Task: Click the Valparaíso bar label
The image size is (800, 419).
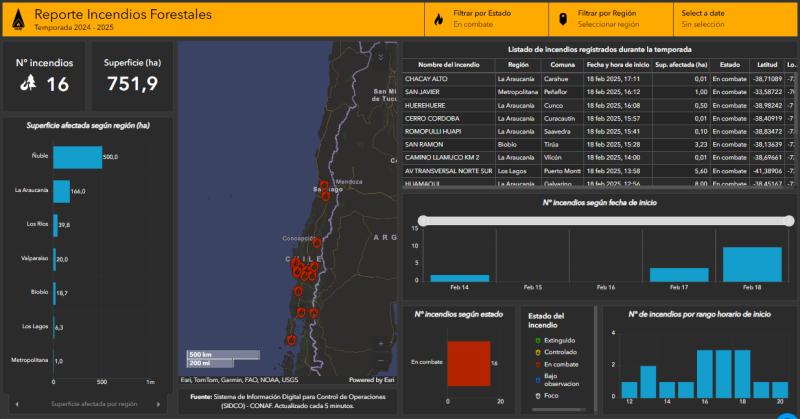Action: 35,258
